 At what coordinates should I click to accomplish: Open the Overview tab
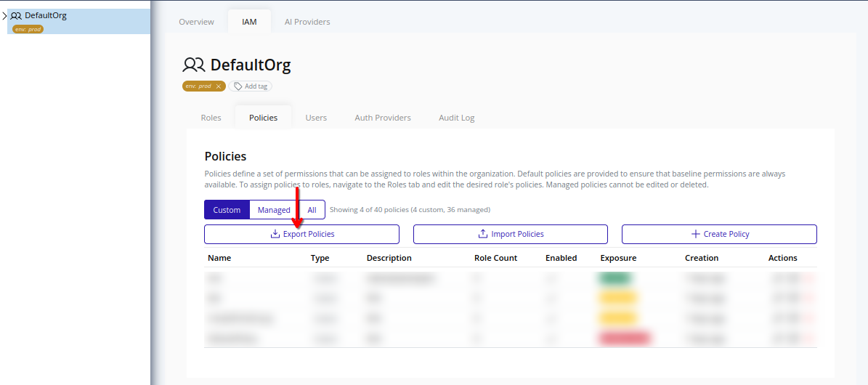196,22
